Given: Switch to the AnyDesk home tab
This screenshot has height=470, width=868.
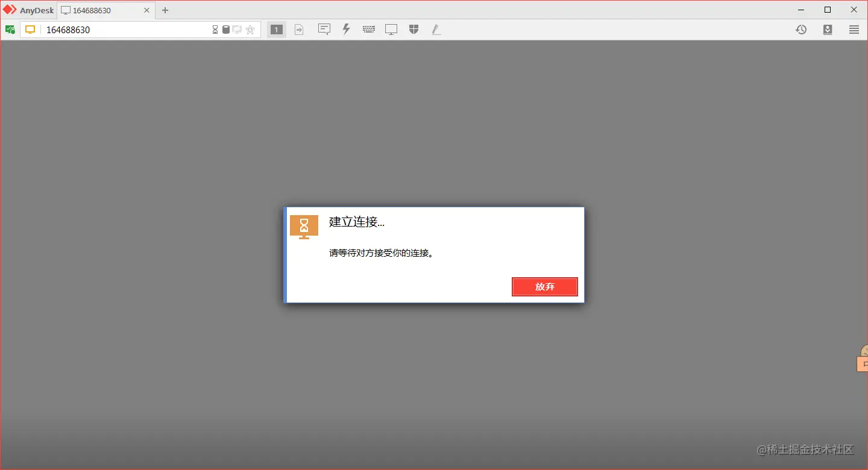Looking at the screenshot, I should tap(28, 10).
